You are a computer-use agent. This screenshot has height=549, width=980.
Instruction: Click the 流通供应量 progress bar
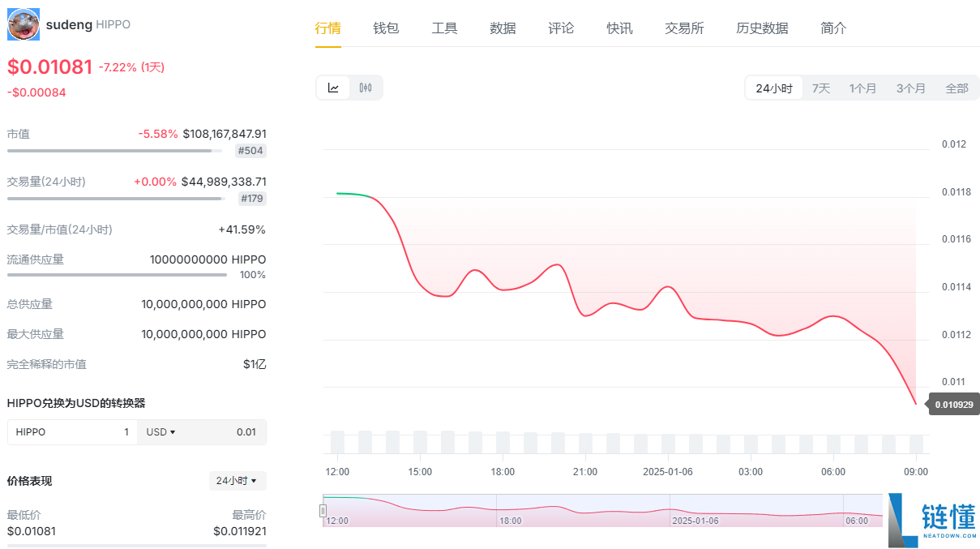point(117,275)
